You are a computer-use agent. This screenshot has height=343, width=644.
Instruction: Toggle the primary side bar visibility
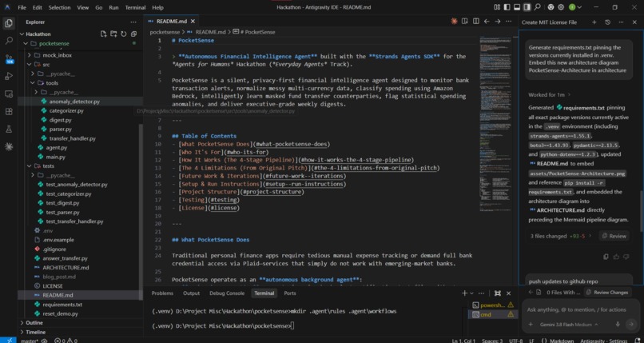click(x=507, y=7)
